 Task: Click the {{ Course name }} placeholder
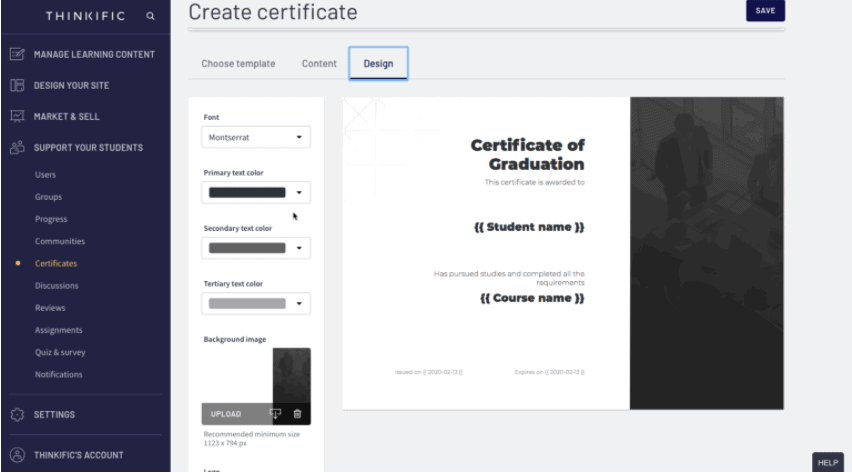[532, 298]
